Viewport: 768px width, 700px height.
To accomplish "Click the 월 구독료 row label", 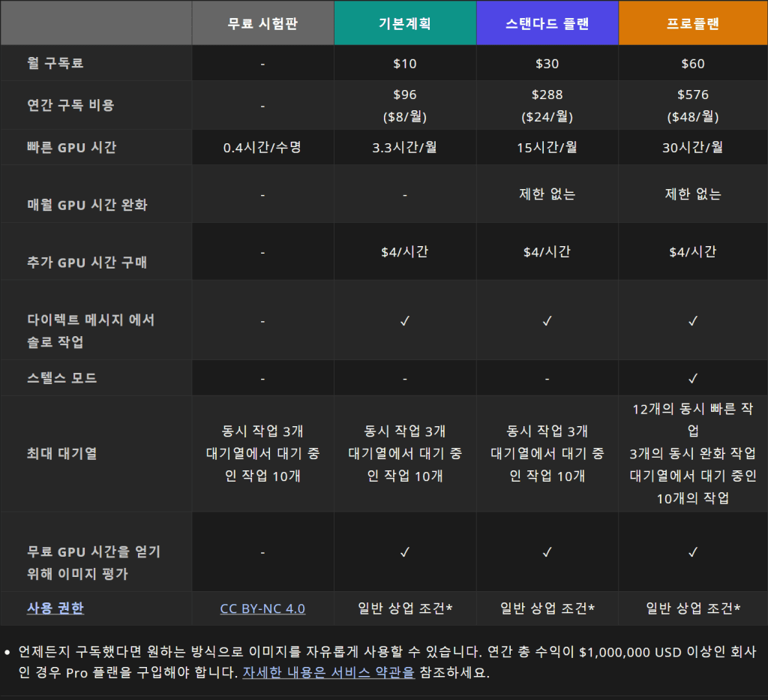I will pos(55,64).
